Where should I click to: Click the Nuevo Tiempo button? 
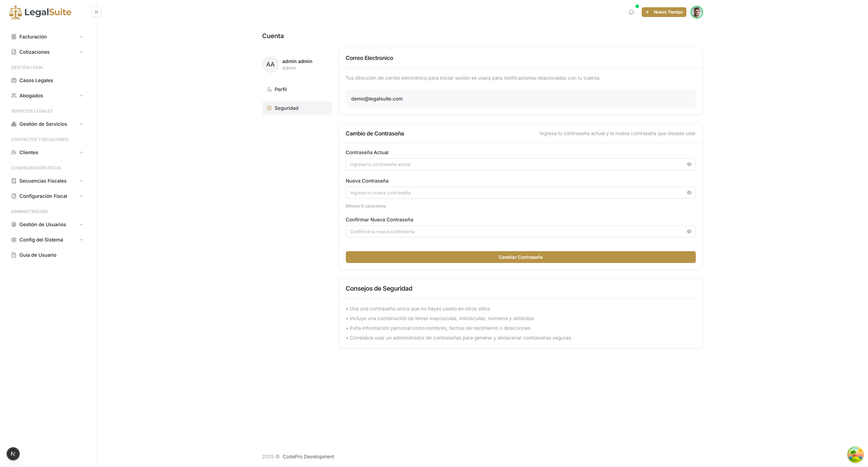point(664,12)
